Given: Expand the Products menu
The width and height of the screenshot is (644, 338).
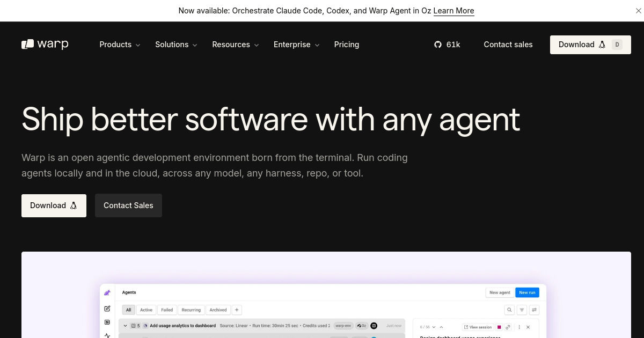Looking at the screenshot, I should point(120,45).
